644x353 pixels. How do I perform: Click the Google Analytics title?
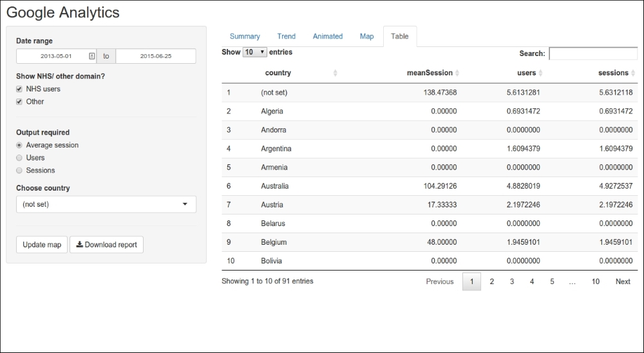(63, 12)
